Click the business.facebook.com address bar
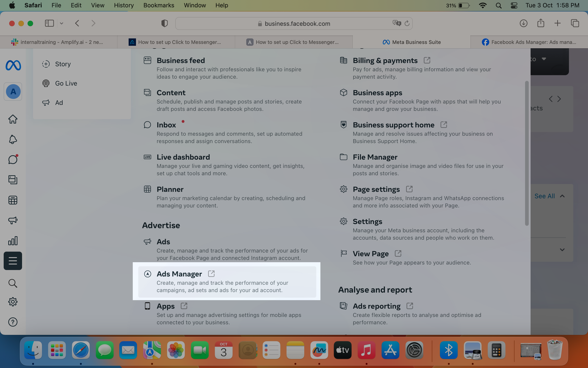This screenshot has height=368, width=588. [294, 23]
